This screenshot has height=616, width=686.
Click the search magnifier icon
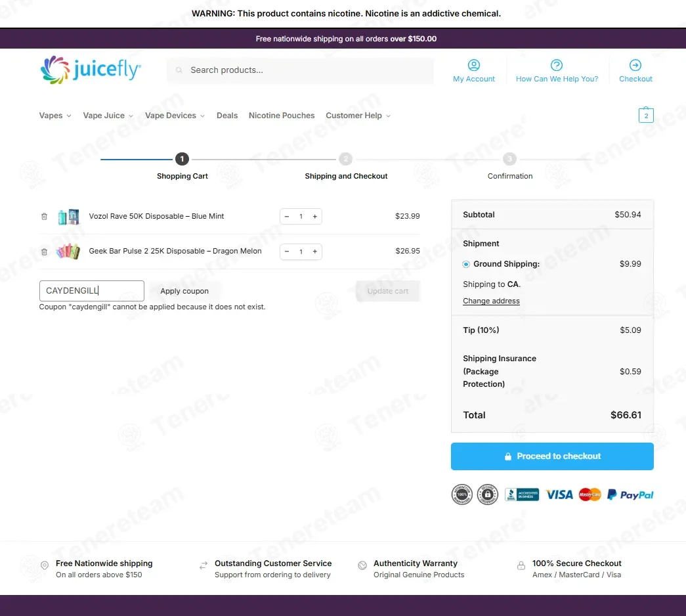pyautogui.click(x=179, y=70)
